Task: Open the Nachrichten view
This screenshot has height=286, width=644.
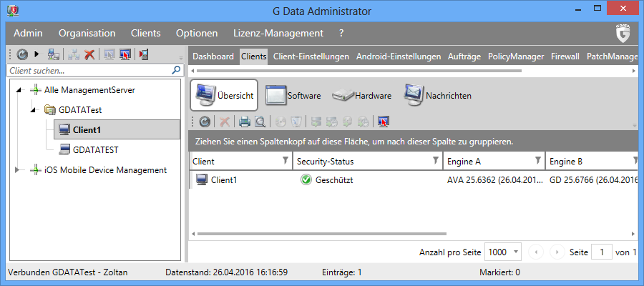Action: [437, 96]
